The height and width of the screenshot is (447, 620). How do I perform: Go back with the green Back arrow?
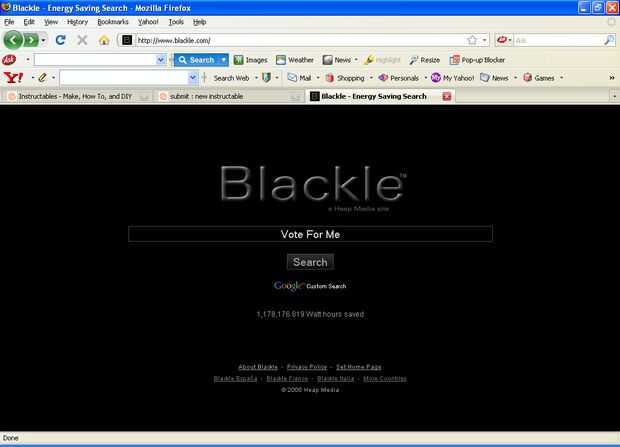pos(13,40)
